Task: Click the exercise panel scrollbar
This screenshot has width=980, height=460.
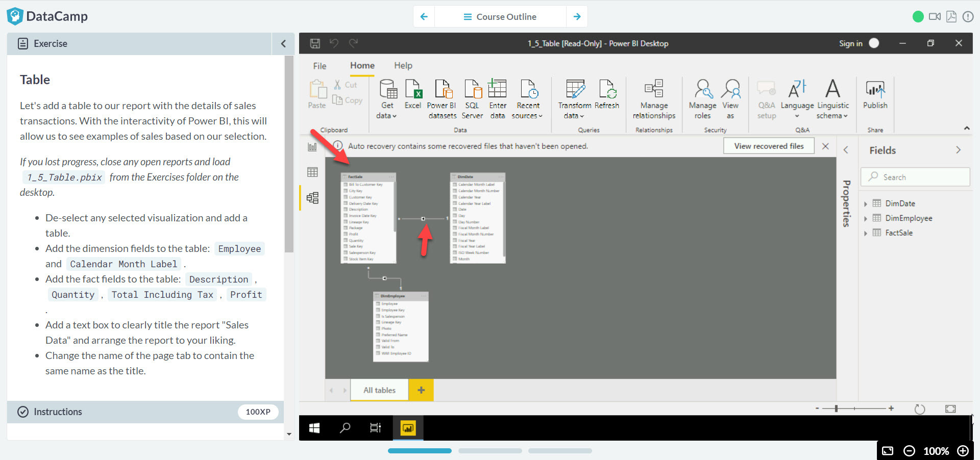Action: pos(289,154)
